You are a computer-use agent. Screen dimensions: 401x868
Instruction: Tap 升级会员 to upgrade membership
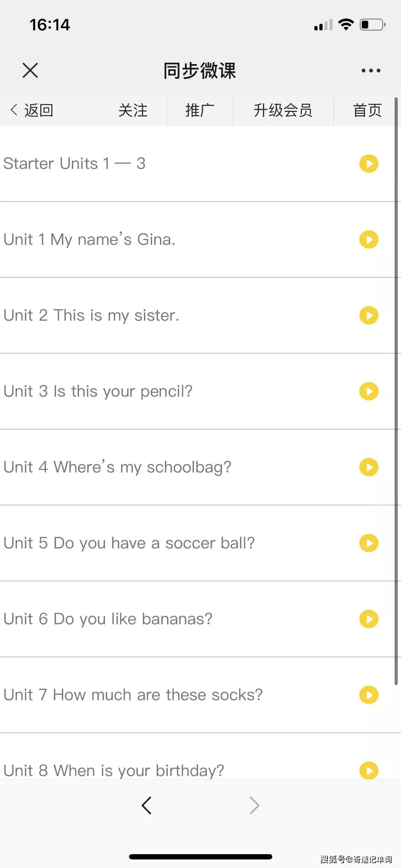(x=283, y=110)
